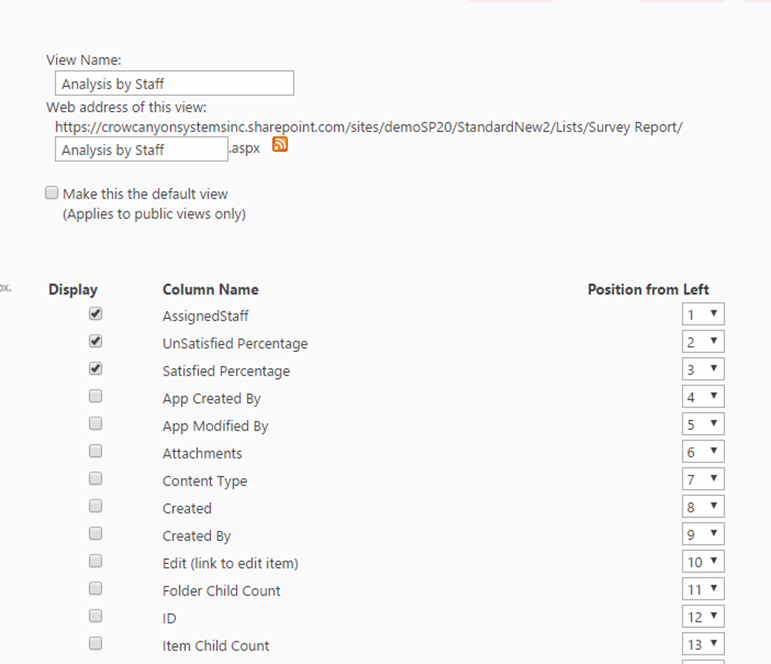This screenshot has height=664, width=771.
Task: Check the Attachments column checkbox
Action: tap(96, 451)
